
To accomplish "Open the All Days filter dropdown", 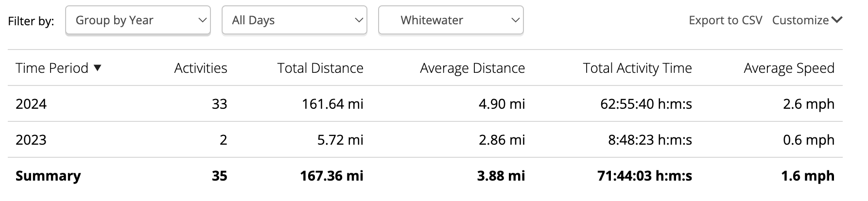I will point(294,20).
